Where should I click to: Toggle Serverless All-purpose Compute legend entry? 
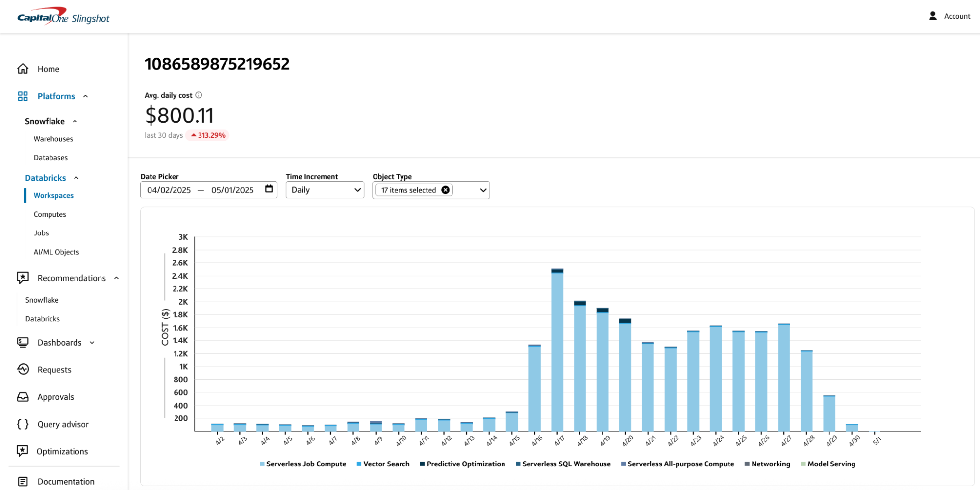(x=678, y=464)
